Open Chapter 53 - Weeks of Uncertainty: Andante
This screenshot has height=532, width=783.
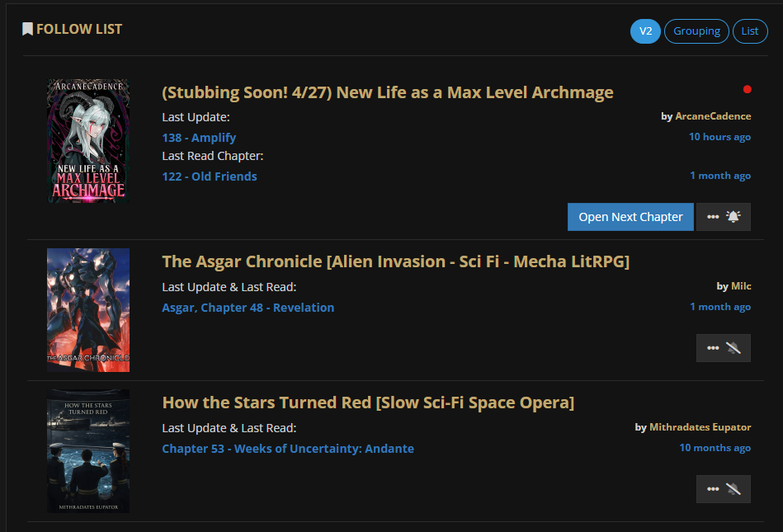click(288, 449)
